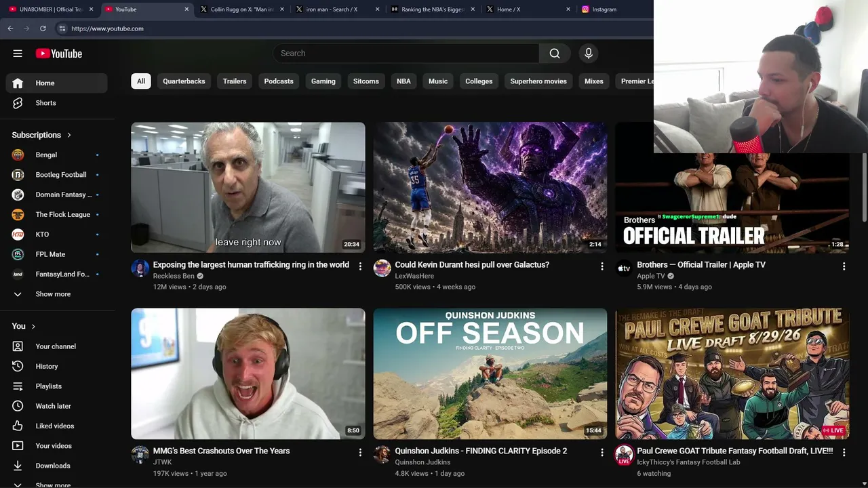
Task: Open more options for Paul Crewe draft stream
Action: [844, 452]
